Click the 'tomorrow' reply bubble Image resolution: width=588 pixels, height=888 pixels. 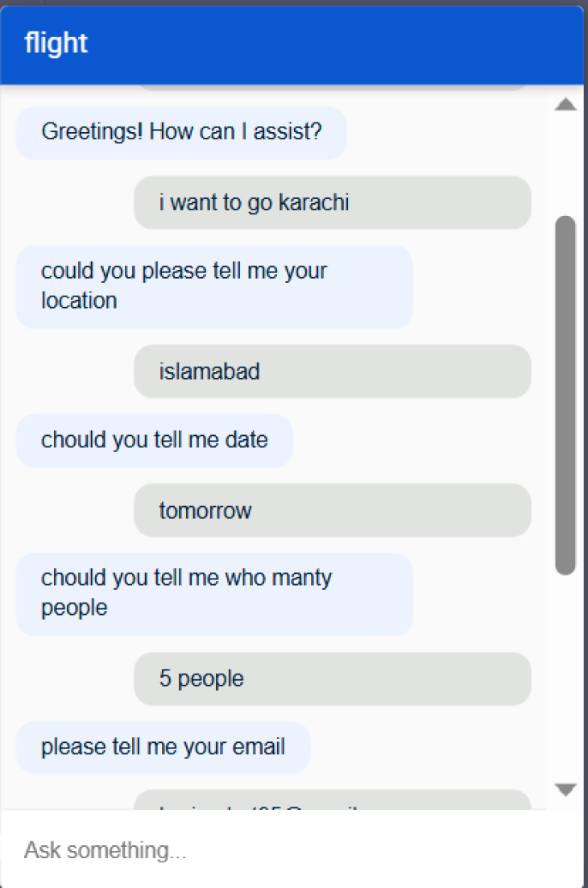coord(332,510)
